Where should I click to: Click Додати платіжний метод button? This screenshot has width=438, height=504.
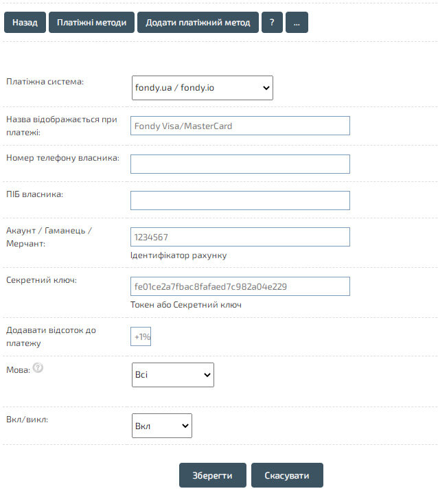pyautogui.click(x=198, y=23)
